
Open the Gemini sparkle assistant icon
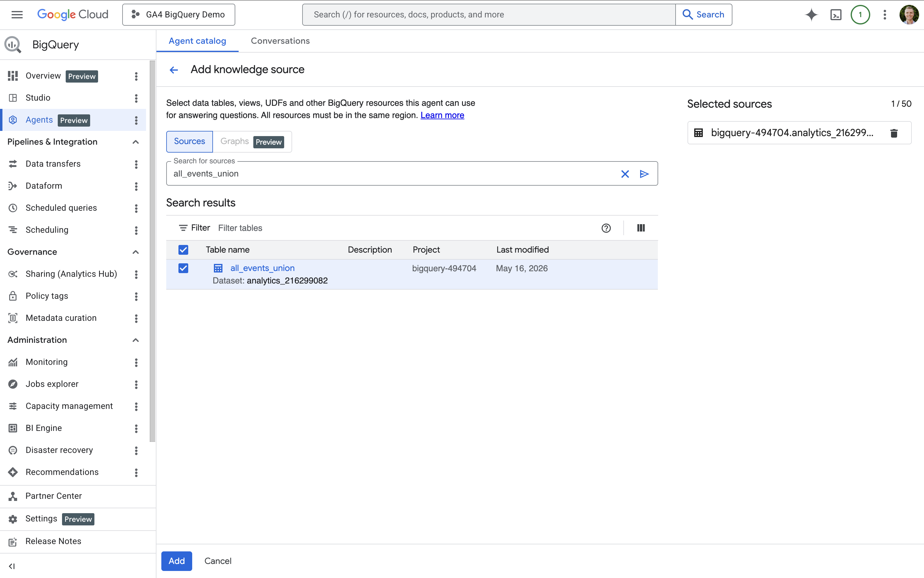[811, 15]
